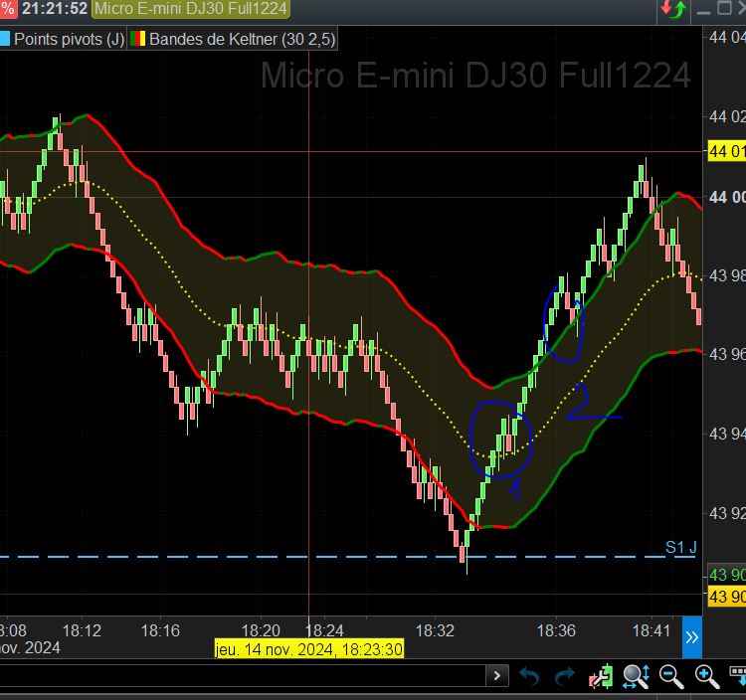Click the yellow 44 01 price label

[x=726, y=152]
